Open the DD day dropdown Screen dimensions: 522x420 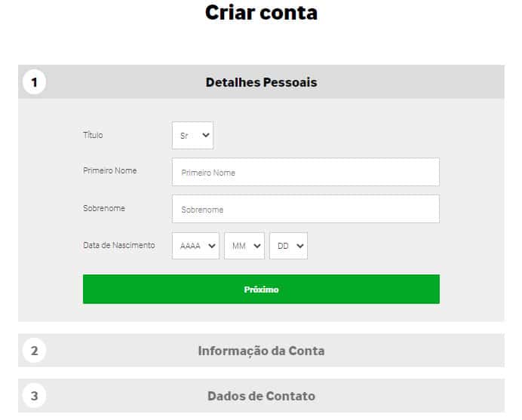(288, 246)
